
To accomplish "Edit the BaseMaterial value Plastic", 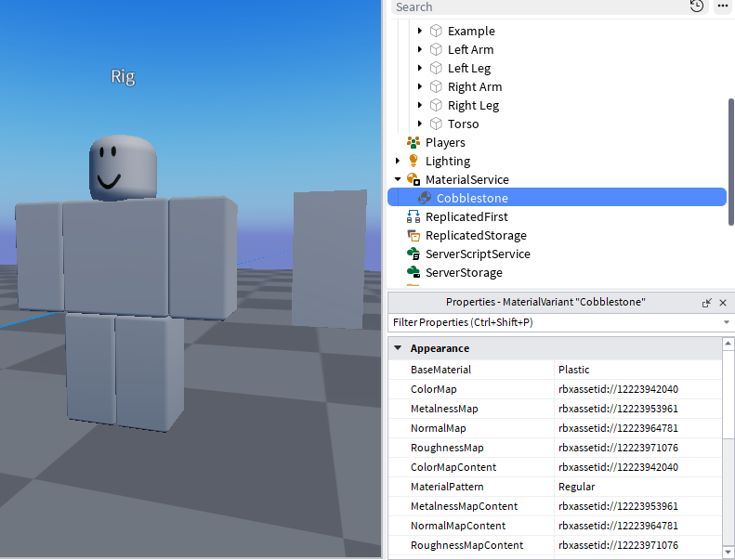I will (637, 370).
